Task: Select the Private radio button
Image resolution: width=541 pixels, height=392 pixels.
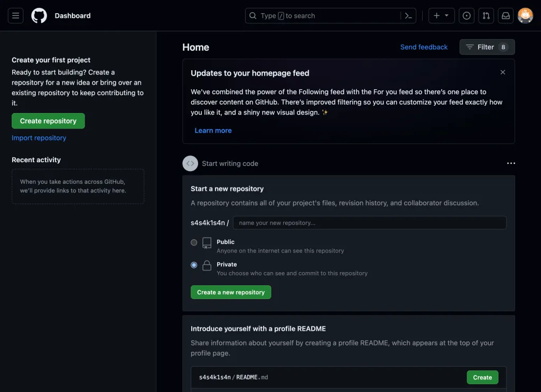Action: click(x=194, y=265)
